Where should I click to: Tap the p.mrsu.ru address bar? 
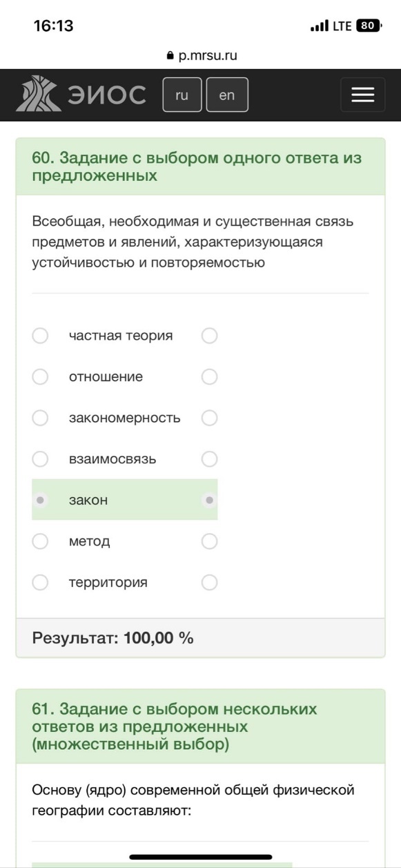(x=201, y=57)
